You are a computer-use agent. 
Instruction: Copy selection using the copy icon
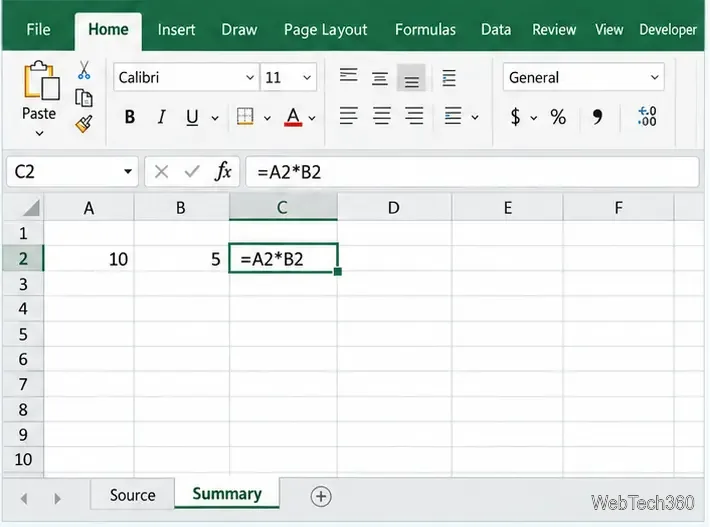tap(84, 98)
